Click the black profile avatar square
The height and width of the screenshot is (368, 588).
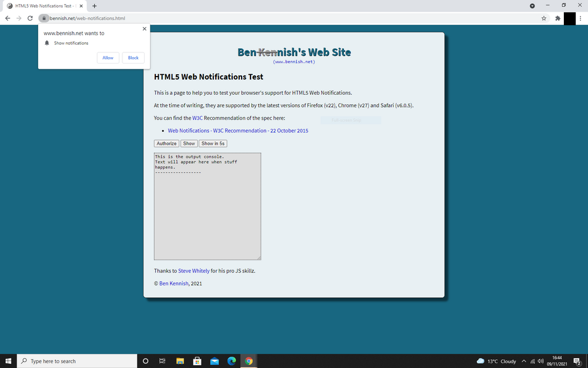(x=570, y=18)
